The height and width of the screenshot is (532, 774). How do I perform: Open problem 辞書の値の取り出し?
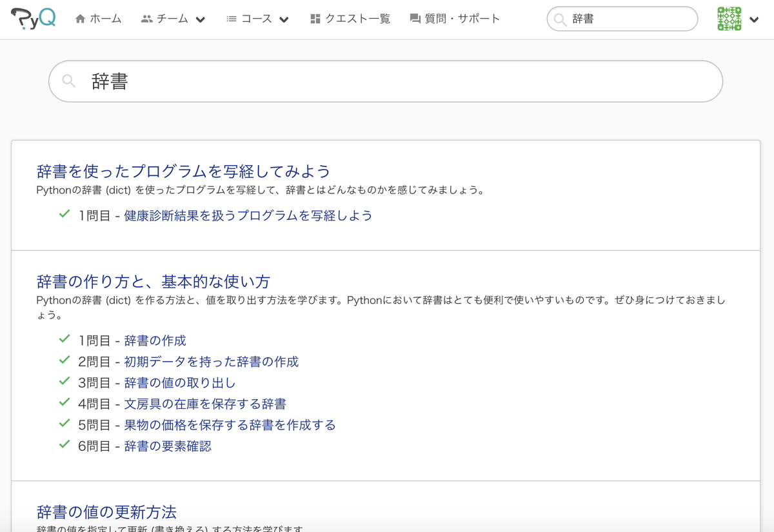pos(180,383)
